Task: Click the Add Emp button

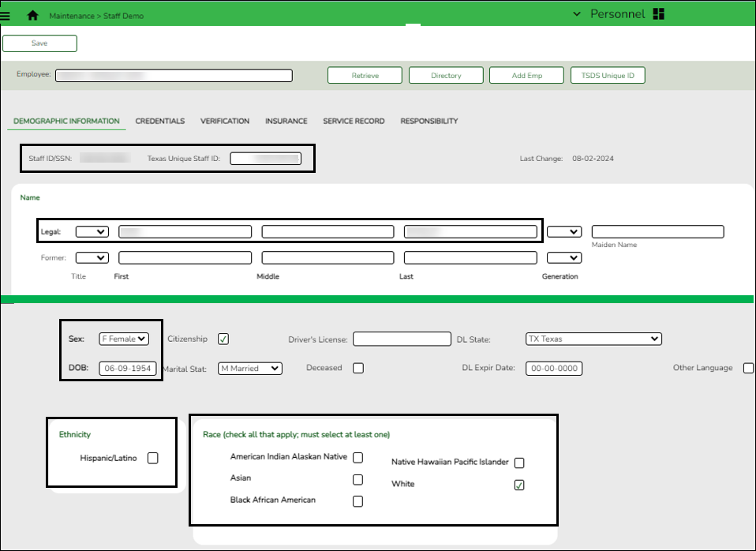Action: 526,75
